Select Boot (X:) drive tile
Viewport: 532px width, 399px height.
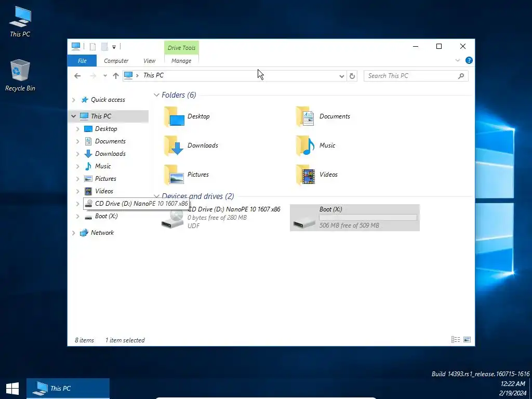pos(355,218)
